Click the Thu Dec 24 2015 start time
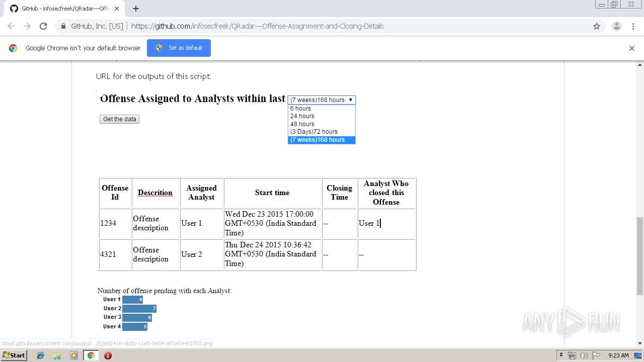Screen dimensions: 644x362 point(272,254)
